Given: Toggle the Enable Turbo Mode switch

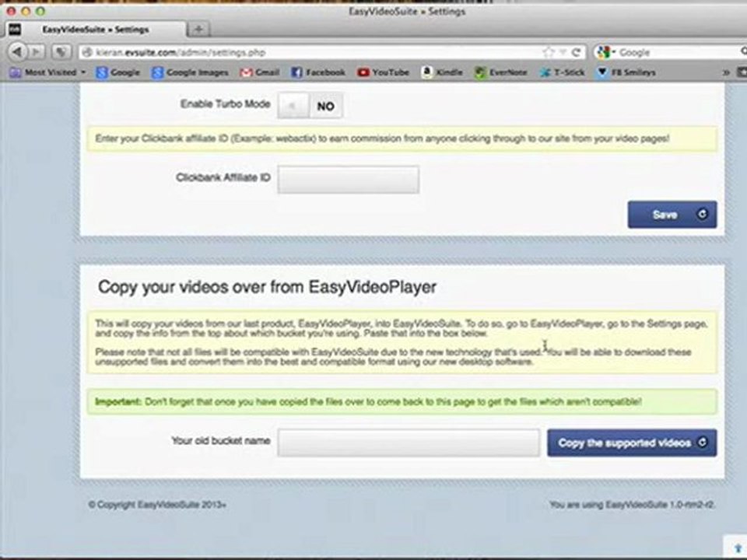Looking at the screenshot, I should click(310, 106).
